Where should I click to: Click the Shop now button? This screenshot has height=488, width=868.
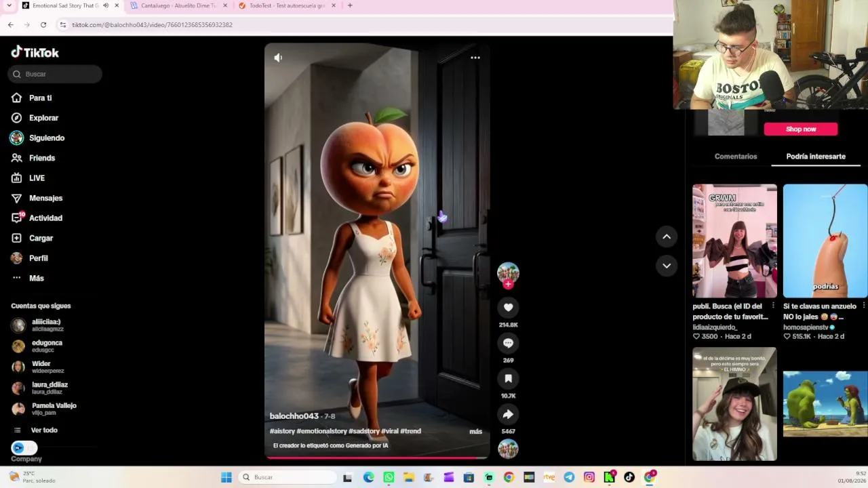pos(801,129)
